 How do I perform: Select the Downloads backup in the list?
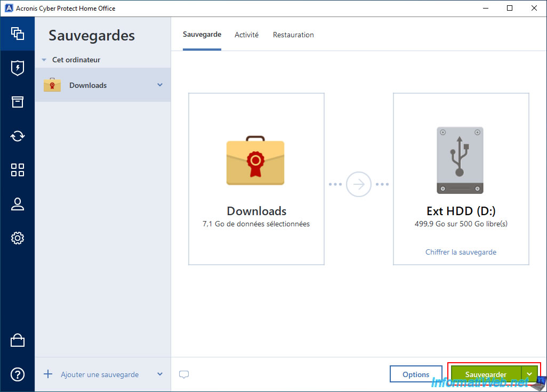(x=103, y=85)
